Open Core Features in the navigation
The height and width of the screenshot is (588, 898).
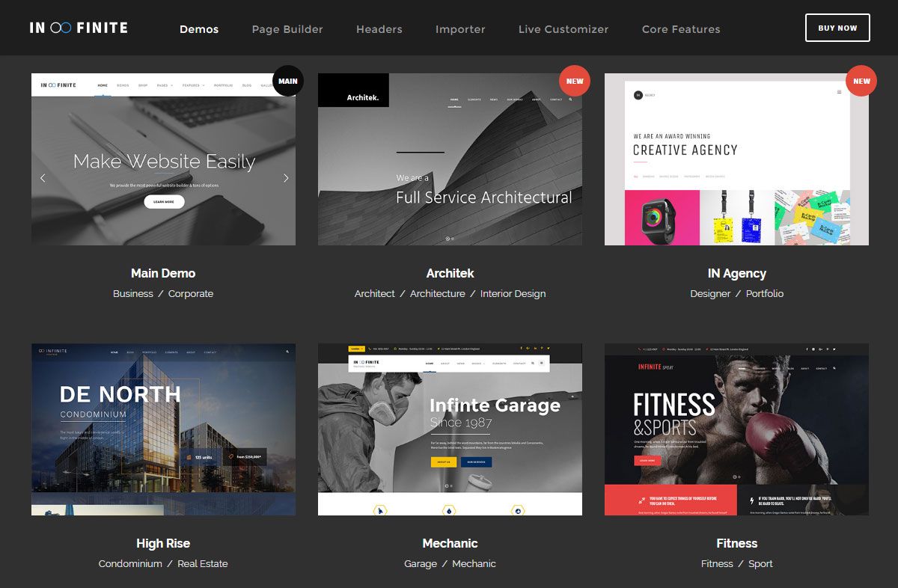[x=681, y=29]
